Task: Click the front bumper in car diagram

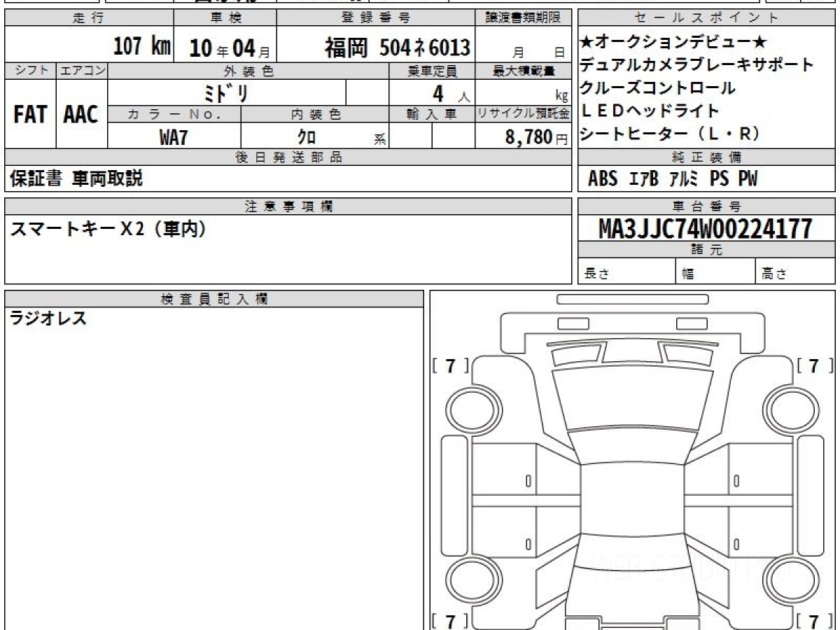Action: [x=632, y=331]
